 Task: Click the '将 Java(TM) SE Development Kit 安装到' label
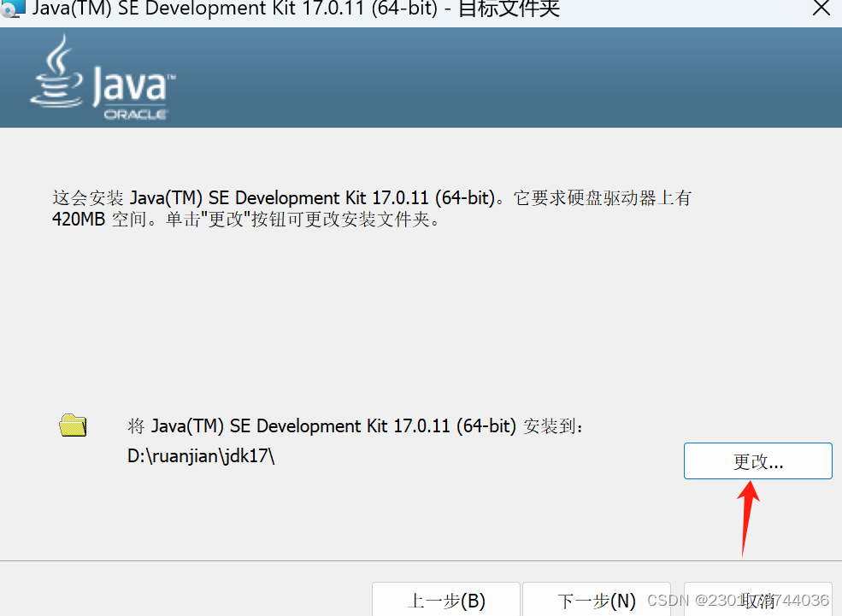[x=355, y=426]
